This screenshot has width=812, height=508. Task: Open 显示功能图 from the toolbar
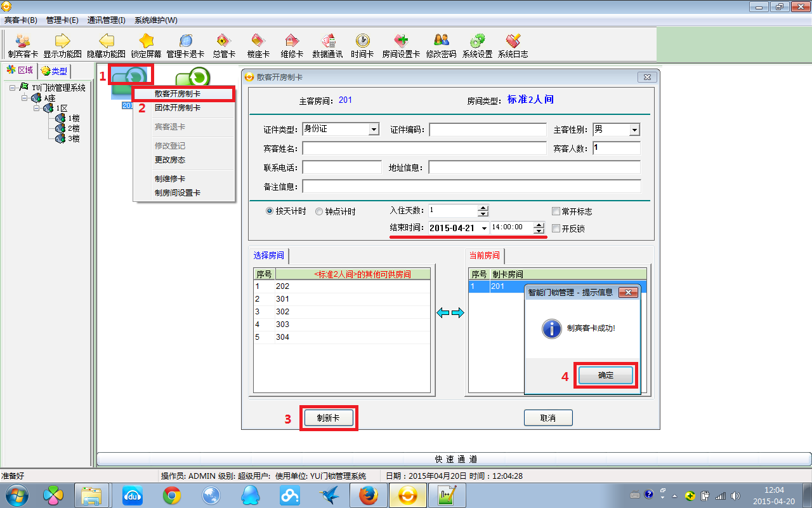point(62,41)
